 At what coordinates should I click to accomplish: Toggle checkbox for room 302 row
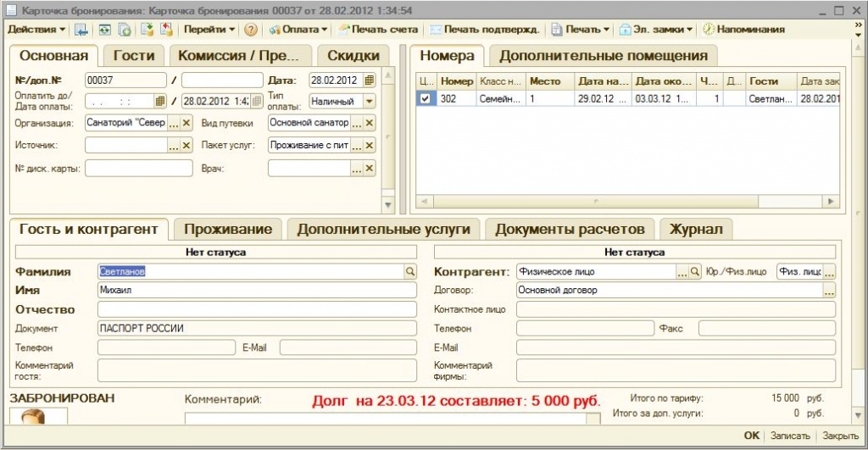tap(426, 98)
